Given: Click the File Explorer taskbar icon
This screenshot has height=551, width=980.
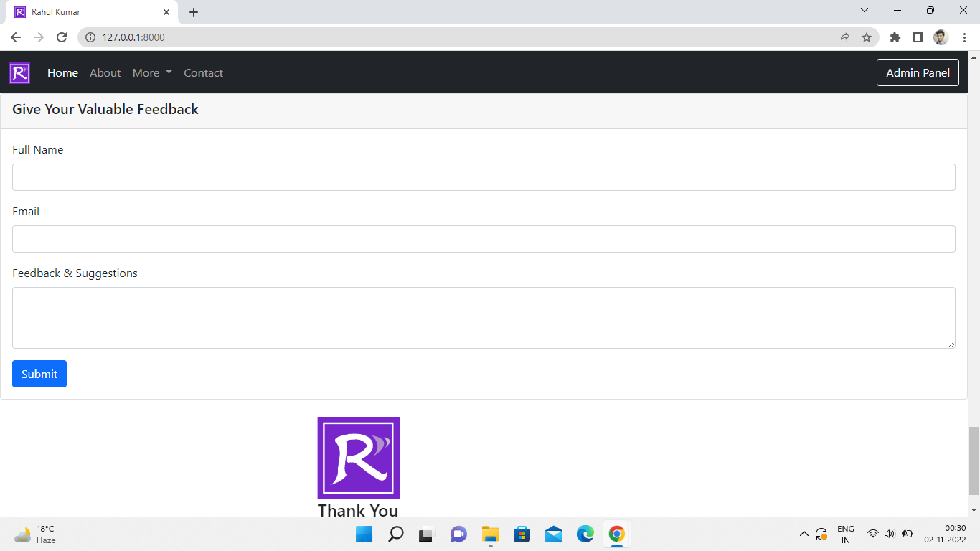Looking at the screenshot, I should [490, 534].
